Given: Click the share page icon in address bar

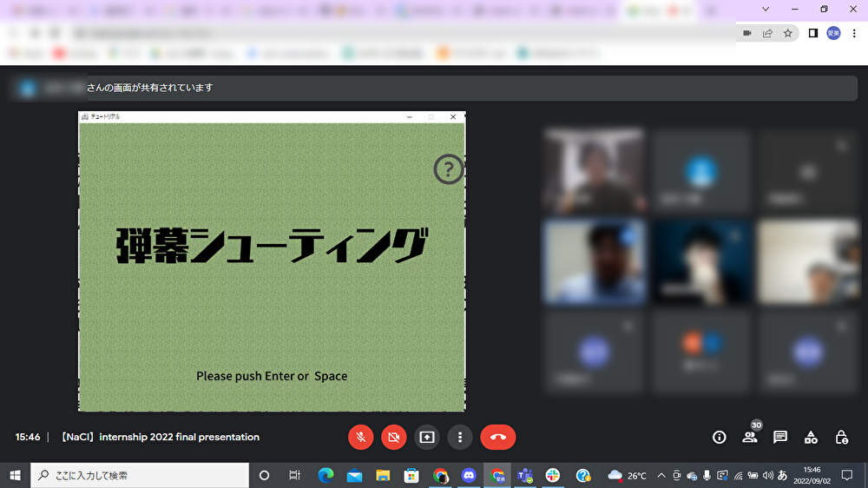Looking at the screenshot, I should [767, 33].
